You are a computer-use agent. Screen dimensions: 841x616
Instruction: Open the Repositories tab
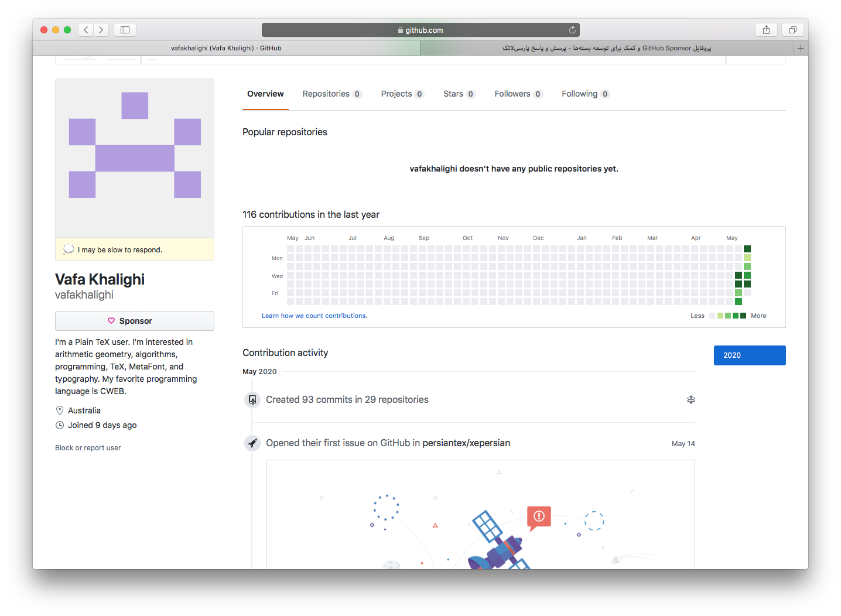click(332, 94)
